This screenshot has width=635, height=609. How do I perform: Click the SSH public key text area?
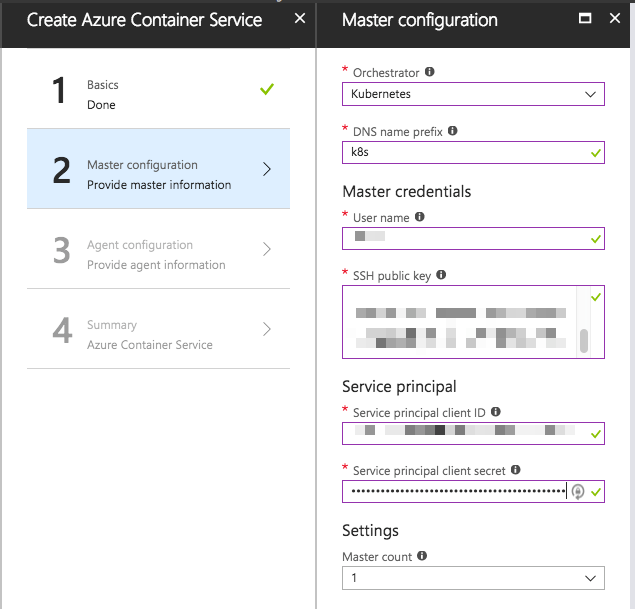[460, 322]
